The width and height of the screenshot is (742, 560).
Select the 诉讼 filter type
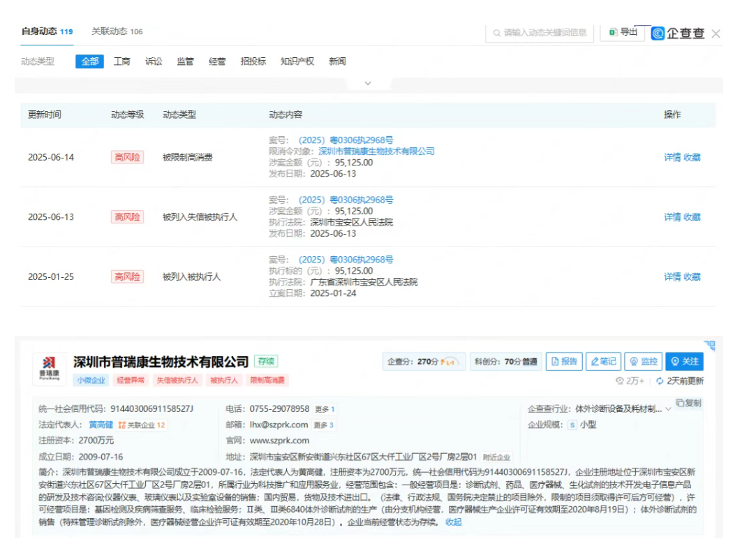coord(154,61)
